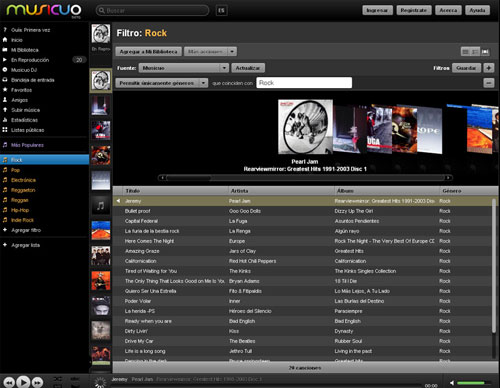
Task: Go to En Reproducción queue
Action: coord(30,60)
